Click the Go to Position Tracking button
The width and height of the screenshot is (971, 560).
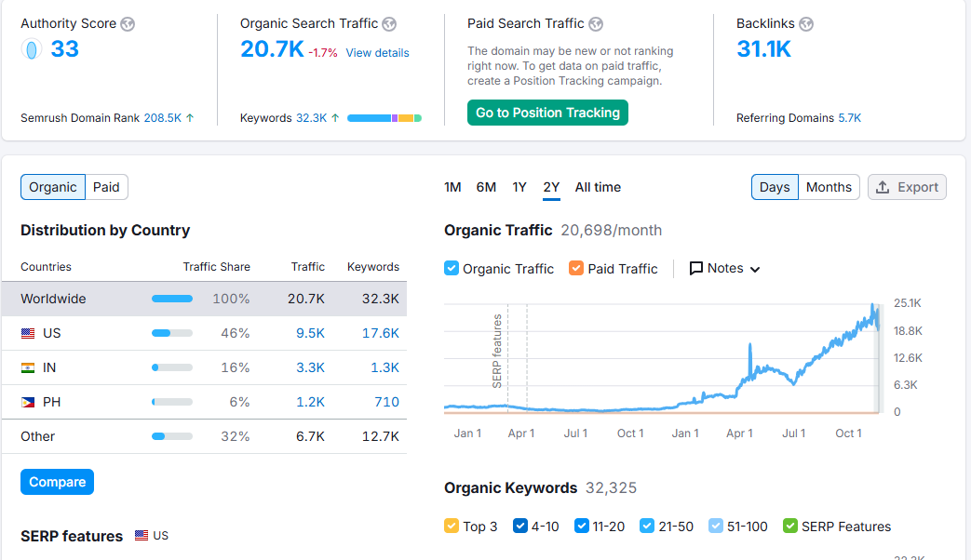click(x=547, y=113)
